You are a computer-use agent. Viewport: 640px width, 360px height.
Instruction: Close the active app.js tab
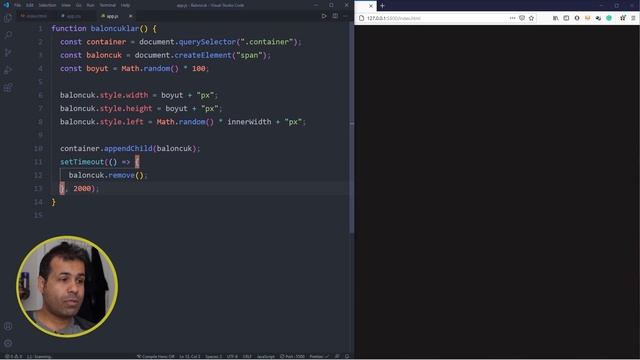click(131, 16)
